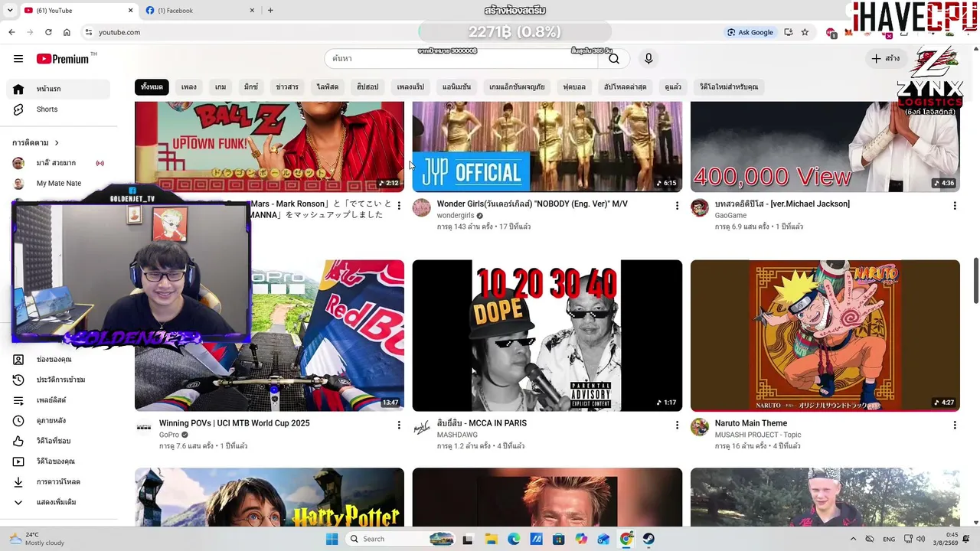Go to YouTube Premium home via logo
Screen dimensions: 980x551
(63, 59)
